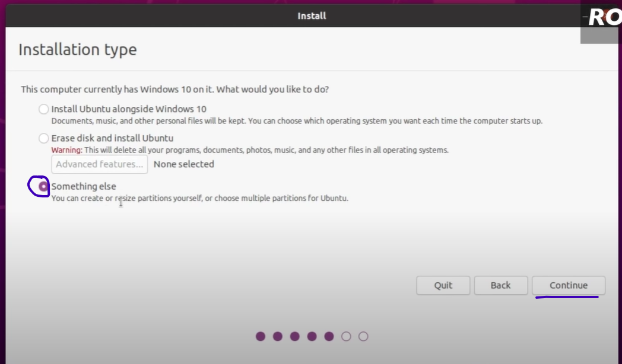
Task: Click the second filled progress dot
Action: click(278, 336)
